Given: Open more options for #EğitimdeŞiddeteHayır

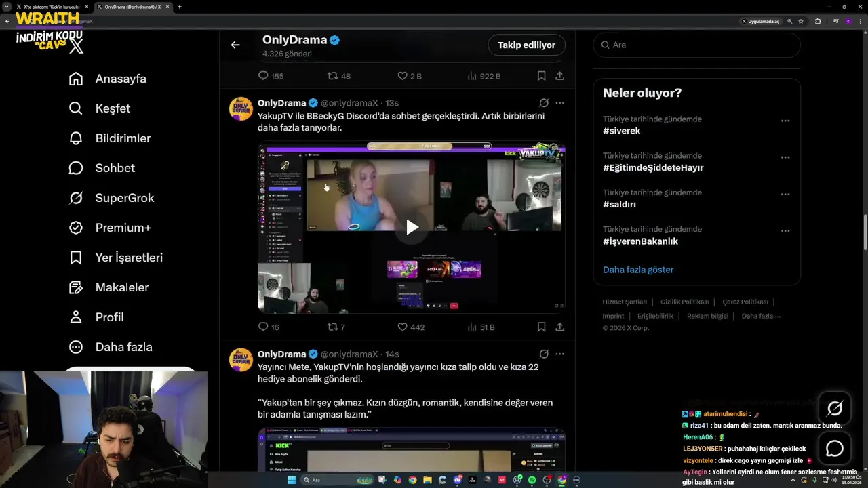Looking at the screenshot, I should 785,157.
